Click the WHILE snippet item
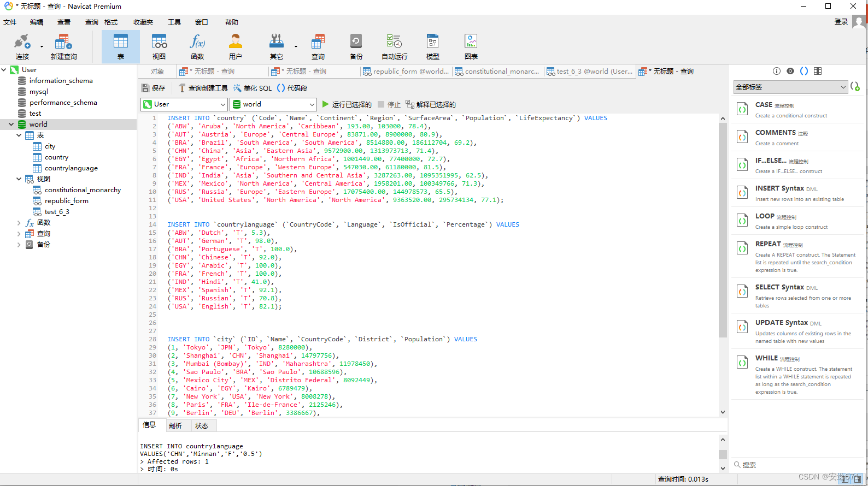 tap(797, 374)
